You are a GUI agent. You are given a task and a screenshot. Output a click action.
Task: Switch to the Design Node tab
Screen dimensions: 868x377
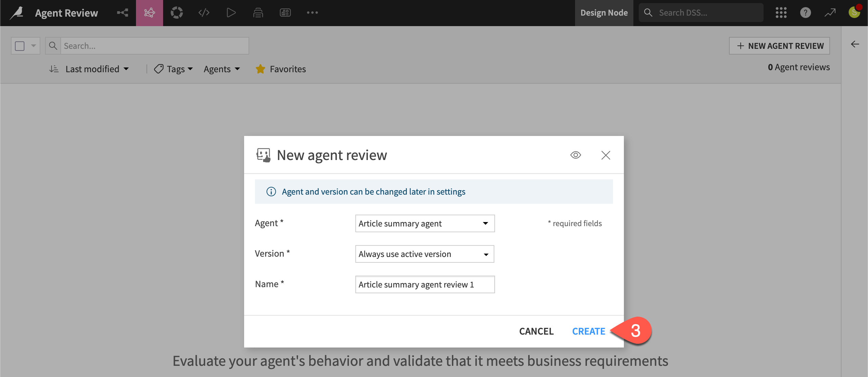pyautogui.click(x=604, y=13)
